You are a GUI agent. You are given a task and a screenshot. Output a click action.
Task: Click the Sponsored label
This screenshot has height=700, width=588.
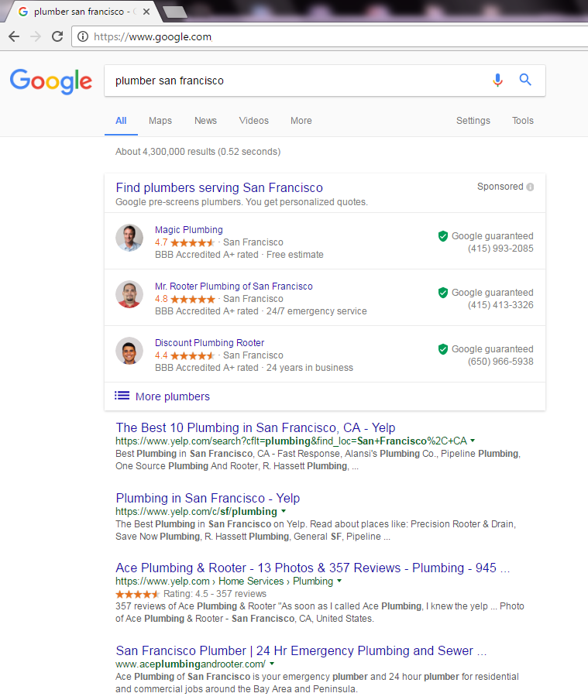point(500,187)
